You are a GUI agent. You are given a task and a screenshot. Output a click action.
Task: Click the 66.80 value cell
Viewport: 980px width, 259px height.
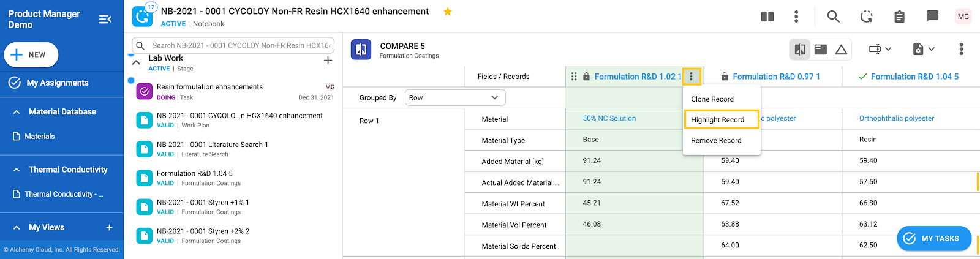click(868, 203)
